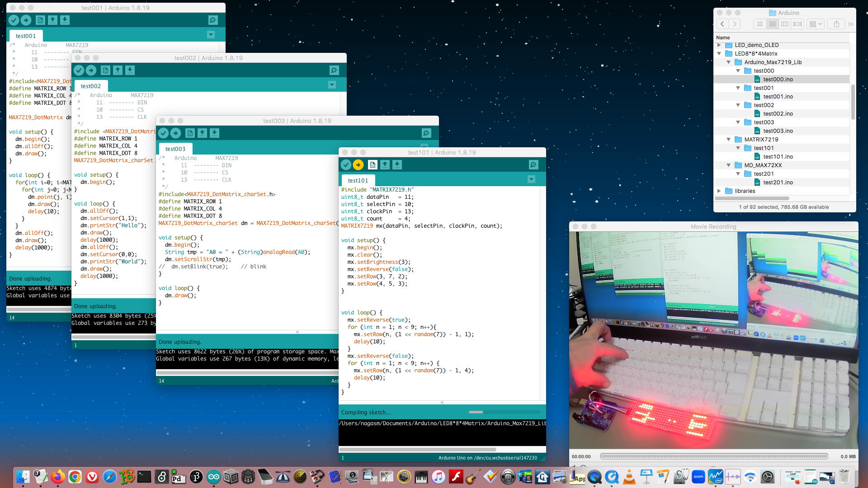The height and width of the screenshot is (488, 868).
Task: Click Finder share button
Action: tap(836, 24)
